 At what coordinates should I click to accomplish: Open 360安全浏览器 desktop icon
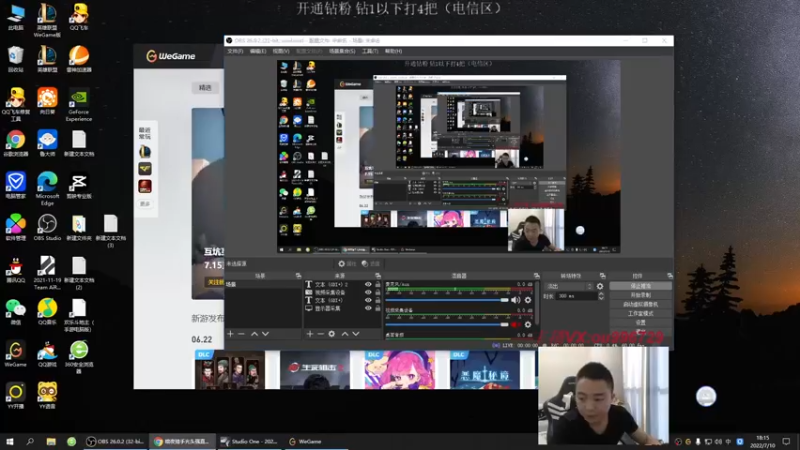[79, 357]
